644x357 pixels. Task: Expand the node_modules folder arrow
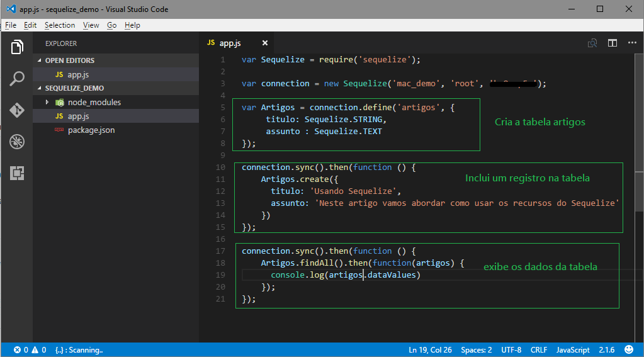(x=47, y=102)
